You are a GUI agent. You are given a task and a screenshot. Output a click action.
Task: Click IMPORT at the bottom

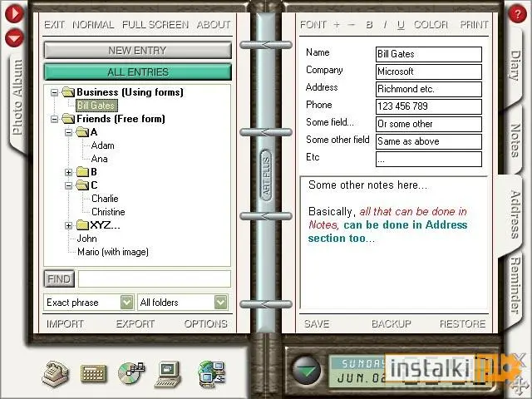tap(65, 324)
